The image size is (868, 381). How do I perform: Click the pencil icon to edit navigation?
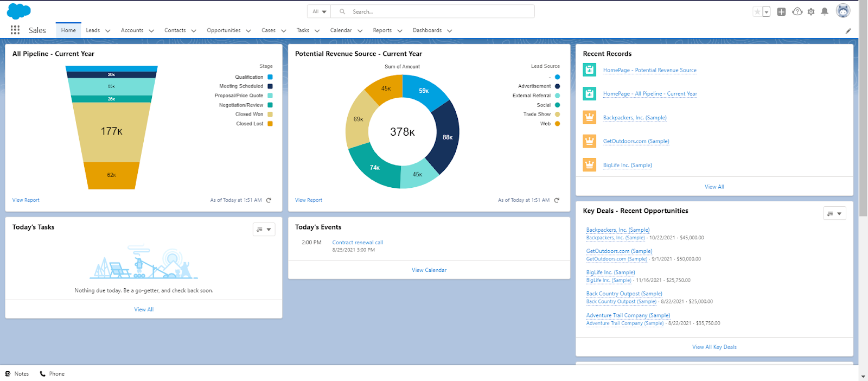pos(848,31)
